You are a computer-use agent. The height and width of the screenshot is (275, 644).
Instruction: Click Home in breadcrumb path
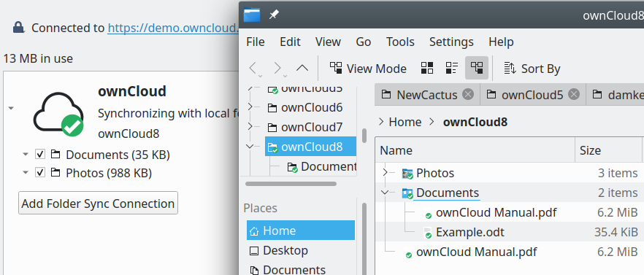[x=405, y=122]
